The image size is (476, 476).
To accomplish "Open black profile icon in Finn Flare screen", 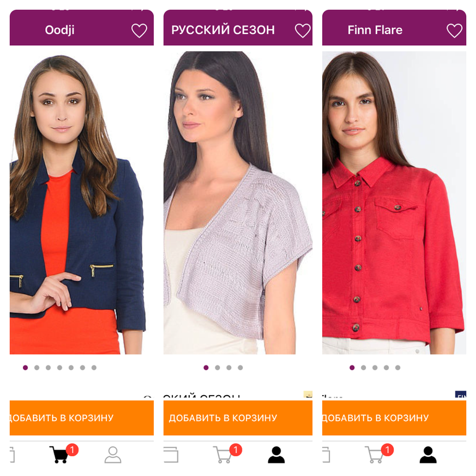I will click(428, 454).
